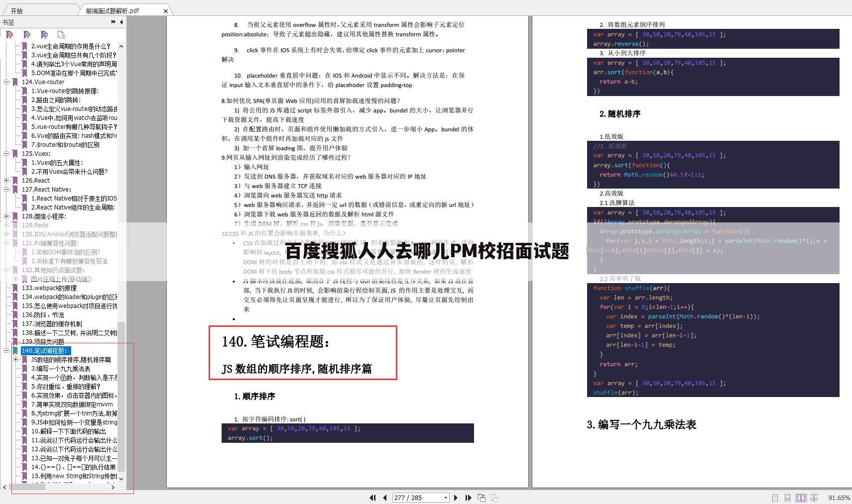
Task: Toggle the two-page facing view
Action: tap(801, 498)
